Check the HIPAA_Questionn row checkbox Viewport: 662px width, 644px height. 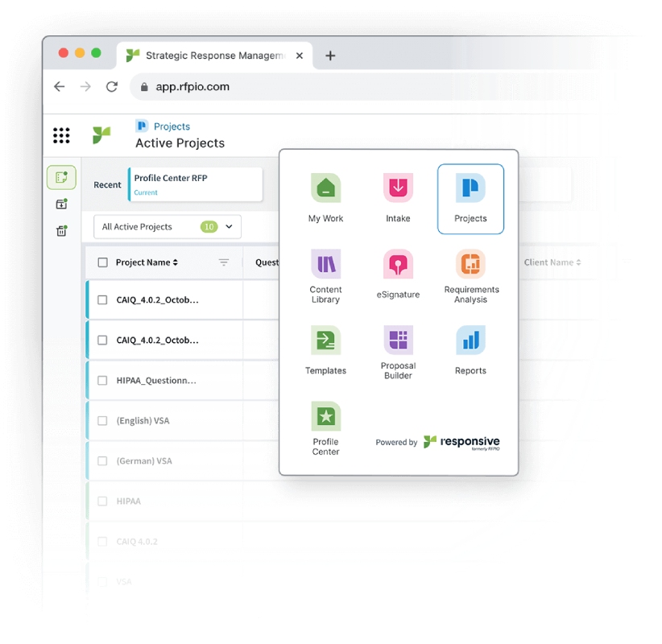[x=102, y=380]
